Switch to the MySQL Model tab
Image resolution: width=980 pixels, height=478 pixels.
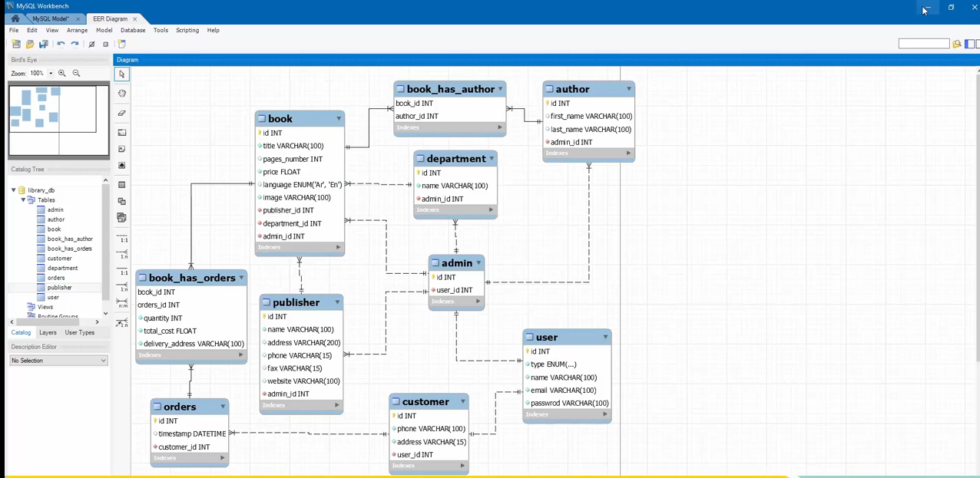(x=50, y=18)
